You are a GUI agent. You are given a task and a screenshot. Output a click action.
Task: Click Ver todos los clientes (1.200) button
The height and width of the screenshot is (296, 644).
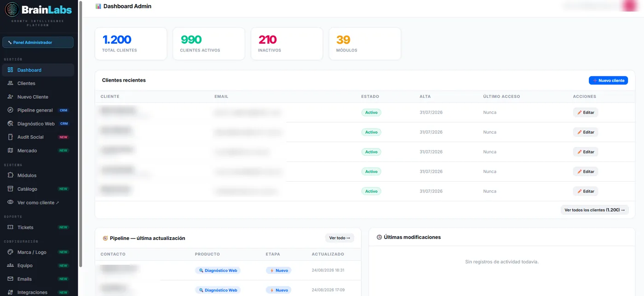[595, 210]
